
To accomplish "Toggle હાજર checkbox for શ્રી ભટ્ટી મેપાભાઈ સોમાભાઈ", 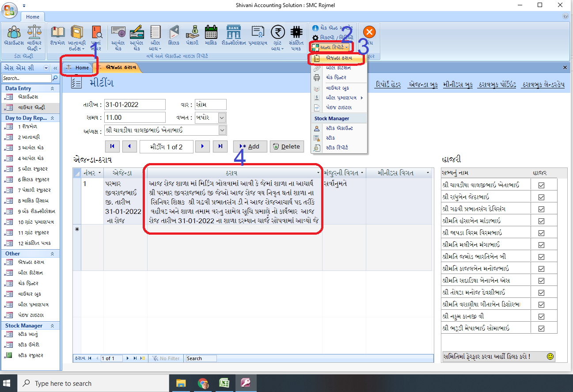I will coord(541,327).
